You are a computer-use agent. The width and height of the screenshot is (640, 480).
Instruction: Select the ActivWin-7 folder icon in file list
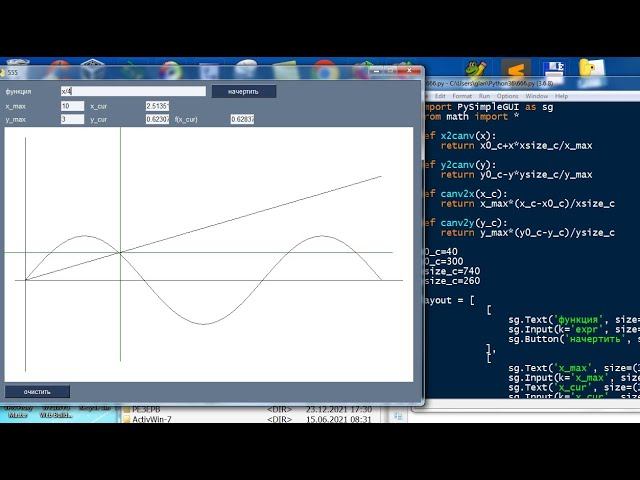point(127,419)
